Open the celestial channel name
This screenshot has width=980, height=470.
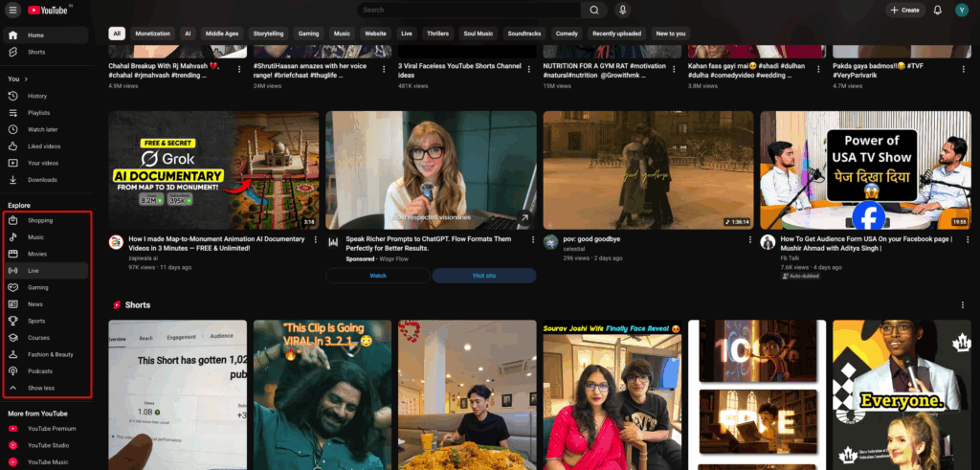click(x=576, y=248)
